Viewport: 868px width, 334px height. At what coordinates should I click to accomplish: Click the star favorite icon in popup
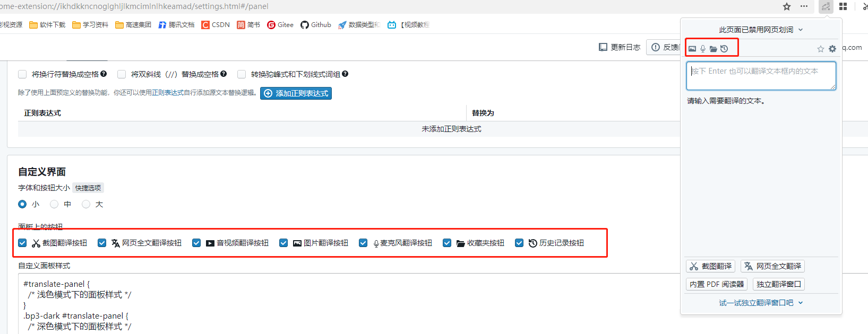coord(821,49)
